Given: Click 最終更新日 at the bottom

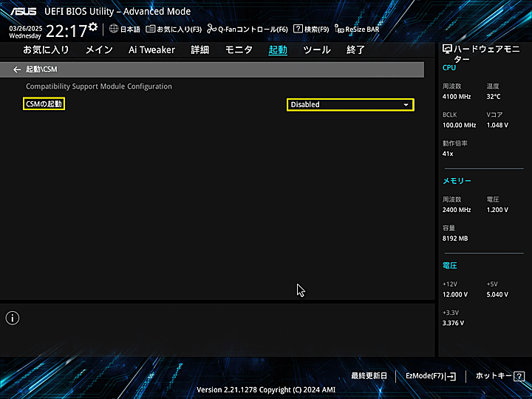Looking at the screenshot, I should (369, 376).
